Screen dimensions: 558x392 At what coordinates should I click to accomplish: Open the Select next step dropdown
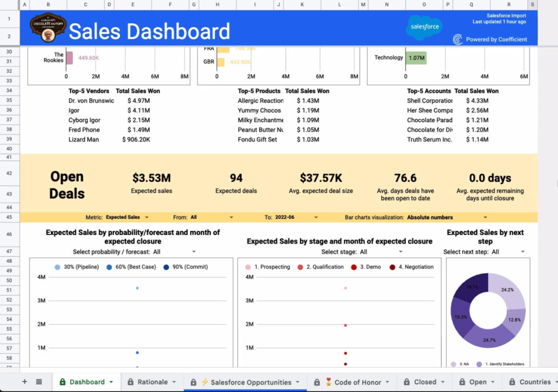523,252
